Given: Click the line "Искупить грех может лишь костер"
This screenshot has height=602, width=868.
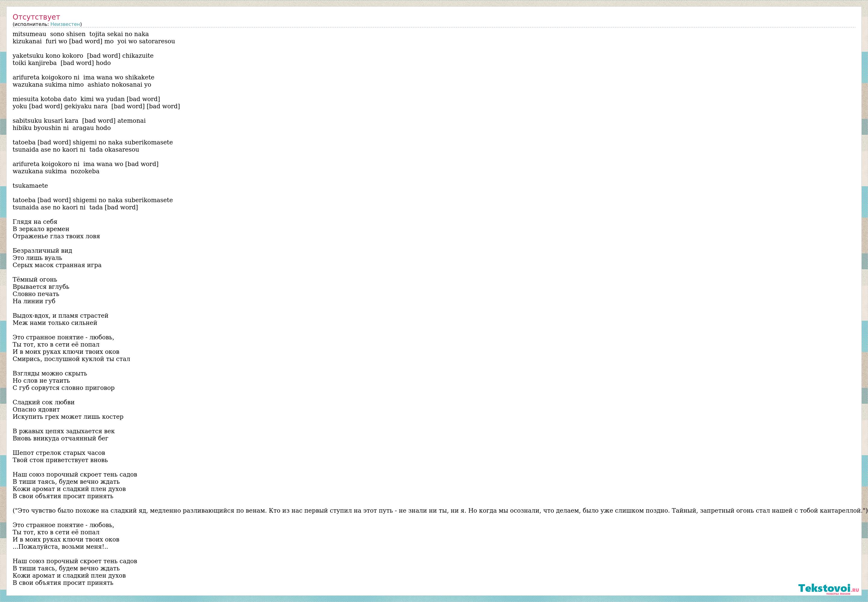Looking at the screenshot, I should tap(68, 417).
